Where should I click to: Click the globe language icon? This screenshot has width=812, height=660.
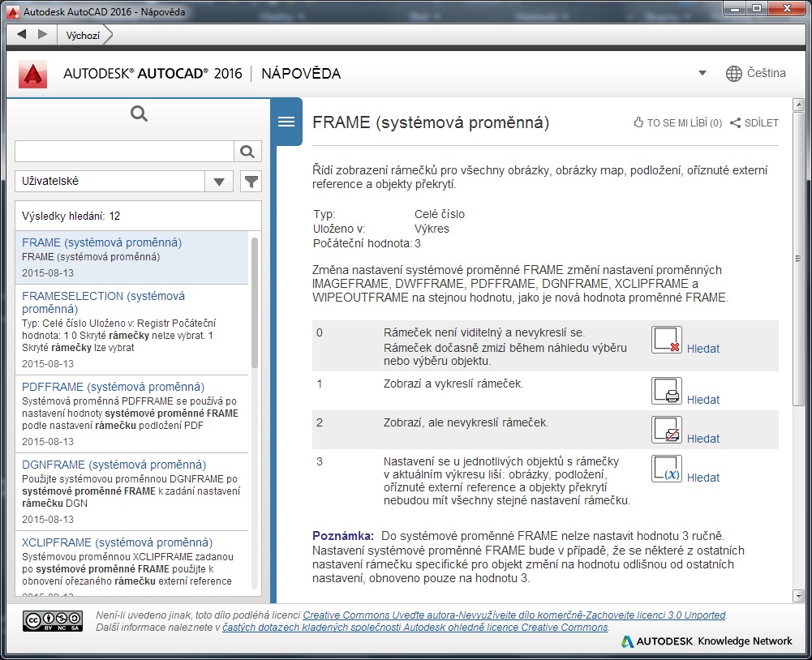pyautogui.click(x=733, y=74)
